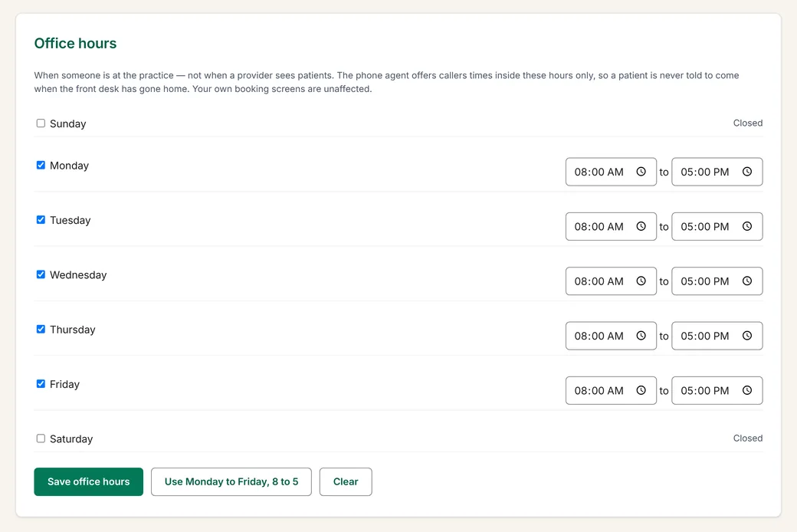Click the Office hours heading
The height and width of the screenshot is (532, 797).
tap(75, 43)
